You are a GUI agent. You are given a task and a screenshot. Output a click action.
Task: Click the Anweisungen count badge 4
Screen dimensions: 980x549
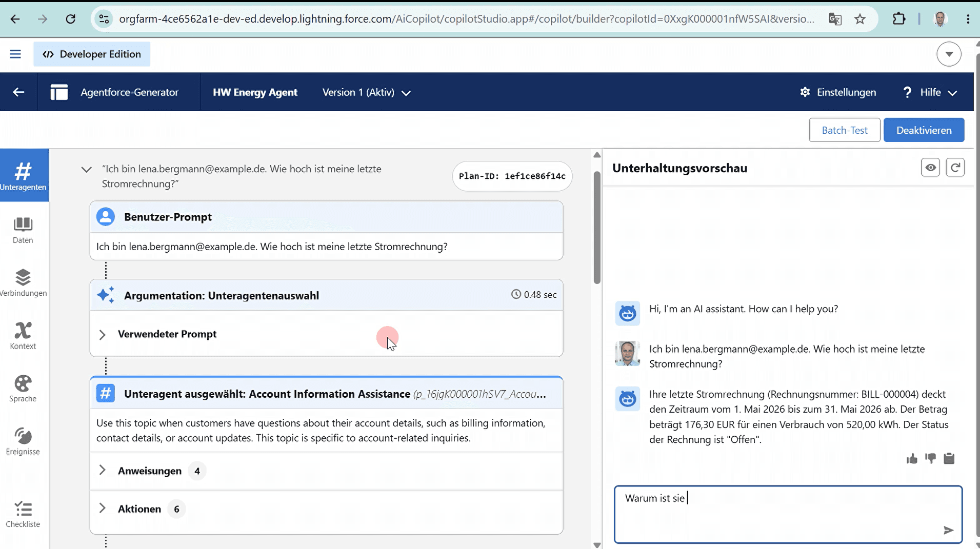pyautogui.click(x=197, y=471)
